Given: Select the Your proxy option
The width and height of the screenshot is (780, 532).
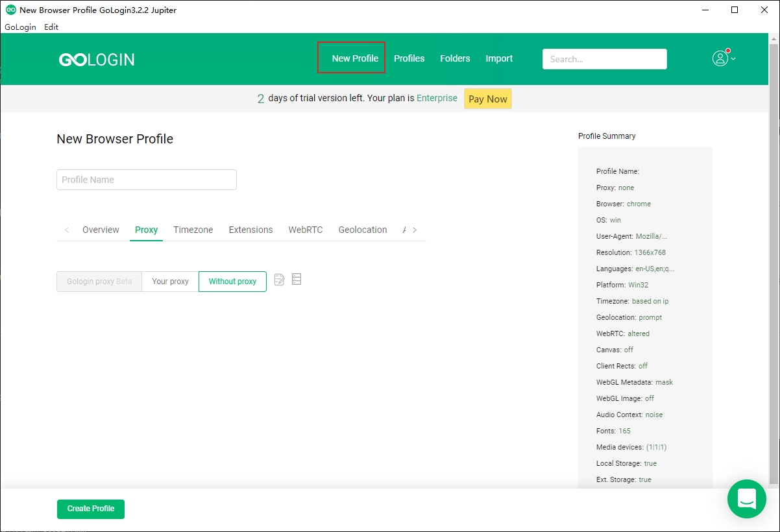Looking at the screenshot, I should pos(170,282).
